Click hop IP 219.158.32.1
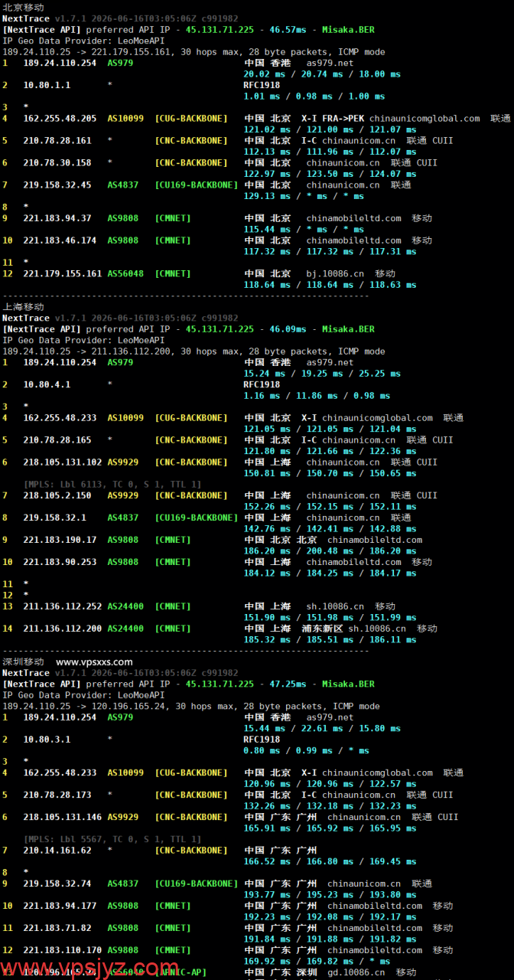This screenshot has height=980, width=514. click(54, 518)
